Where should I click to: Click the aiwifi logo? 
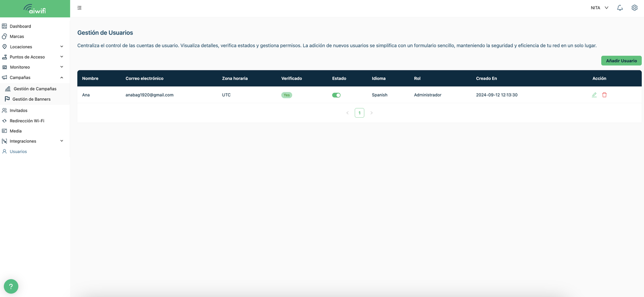(x=35, y=9)
